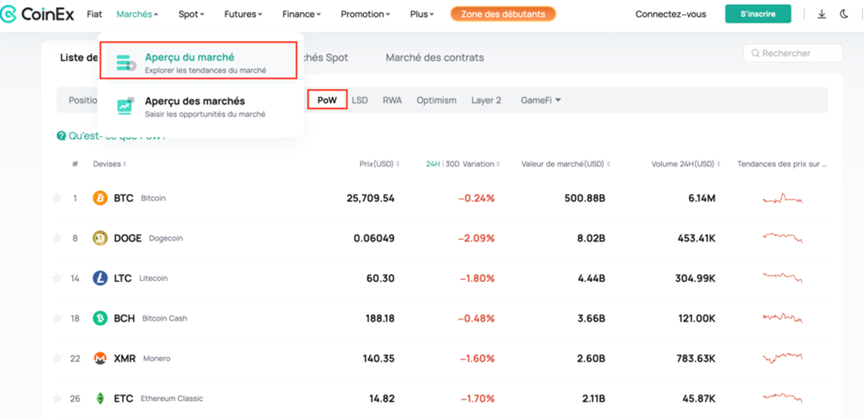This screenshot has width=864, height=419.
Task: Click the Bitcoin Cash coin icon
Action: pyautogui.click(x=100, y=318)
